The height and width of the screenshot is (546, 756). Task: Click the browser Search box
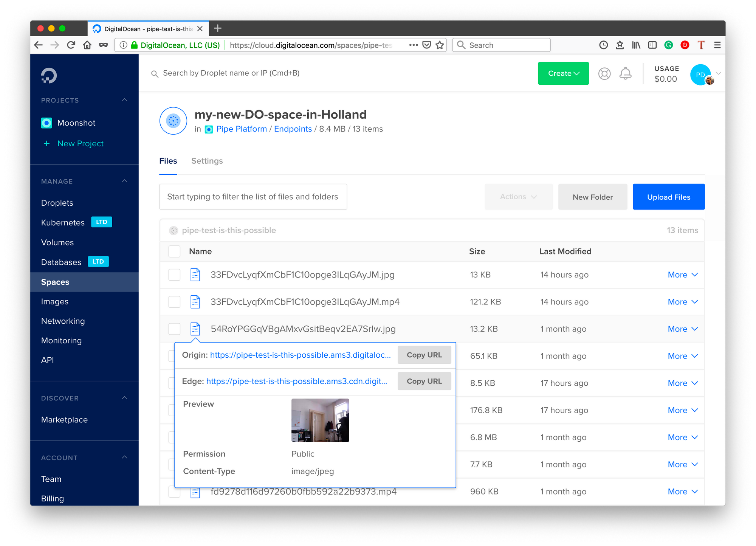click(501, 45)
